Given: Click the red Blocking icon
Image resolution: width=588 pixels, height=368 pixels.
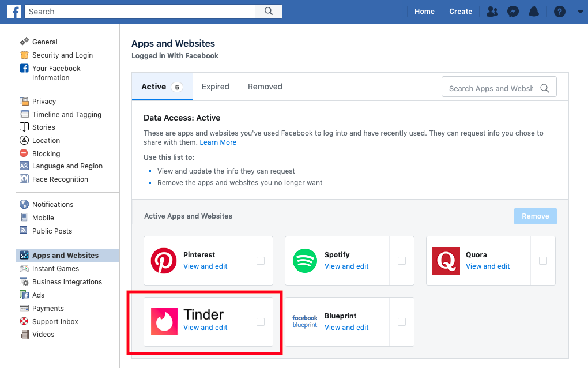Looking at the screenshot, I should (x=24, y=153).
